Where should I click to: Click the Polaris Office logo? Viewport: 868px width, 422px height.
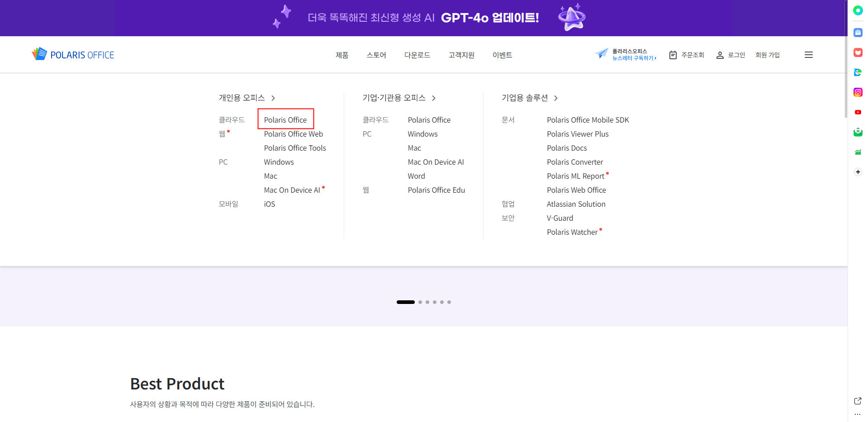point(73,54)
